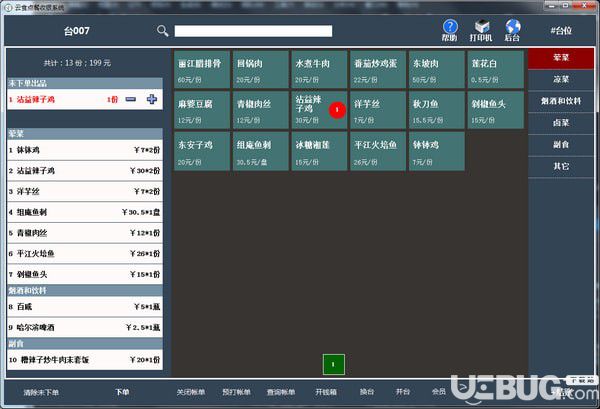Select ordered row 8 百威
This screenshot has width=600, height=409.
[x=85, y=307]
